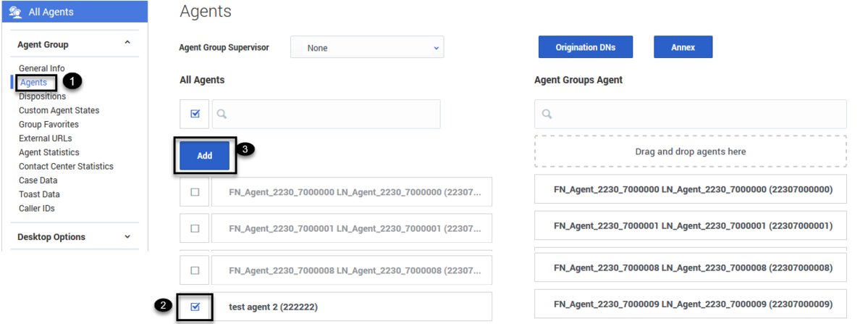Viewport: 868px width, 324px height.
Task: Check the box for FN_Agent_2230_7000000
Action: (x=195, y=192)
